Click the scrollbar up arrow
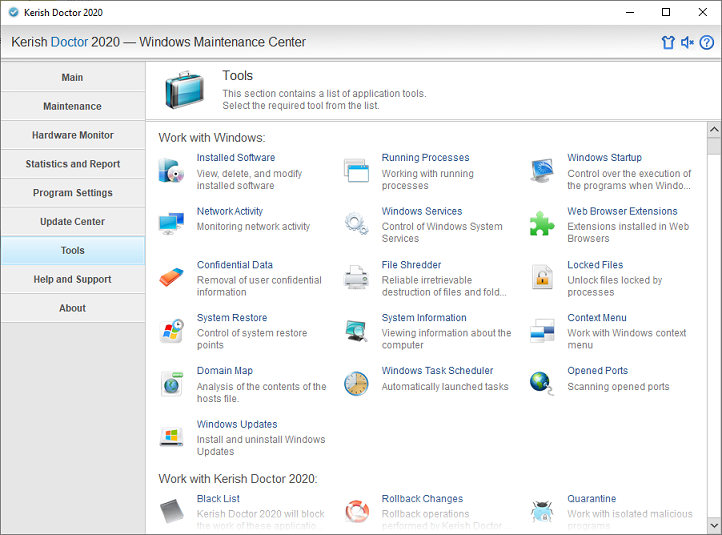 pos(714,129)
